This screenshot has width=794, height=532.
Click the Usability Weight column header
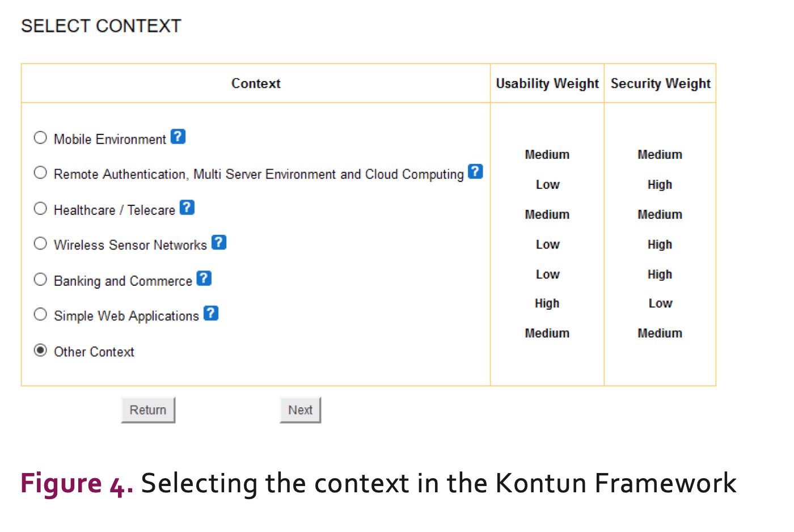(547, 83)
